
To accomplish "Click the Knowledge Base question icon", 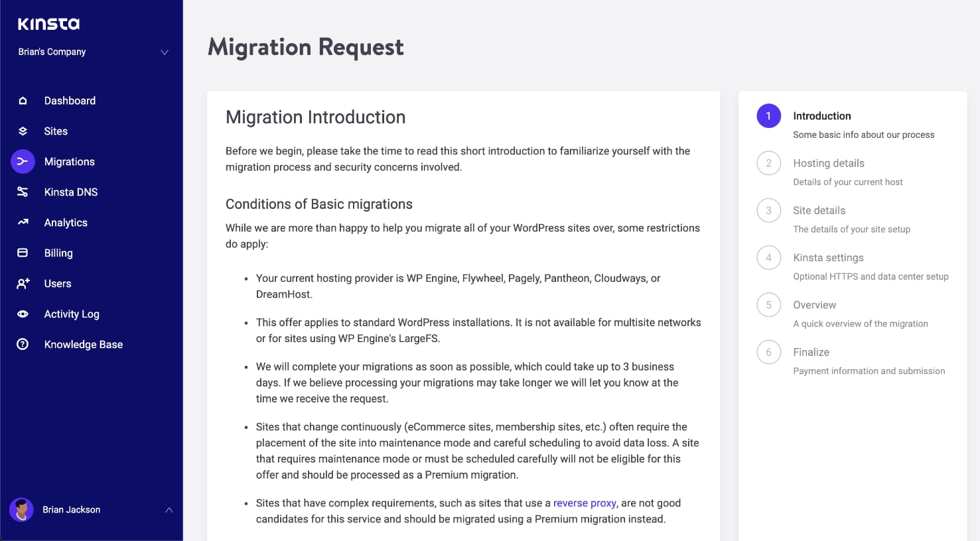I will tap(23, 345).
